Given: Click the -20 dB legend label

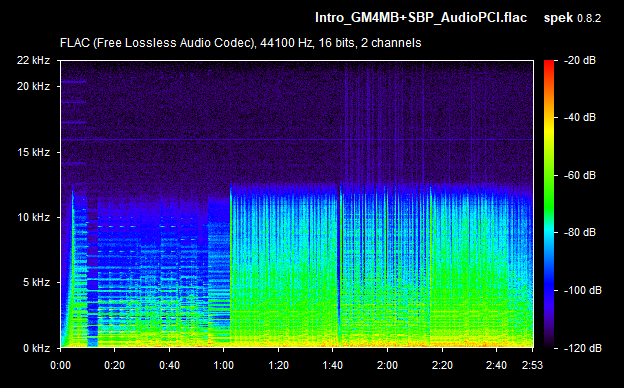Looking at the screenshot, I should coord(580,60).
